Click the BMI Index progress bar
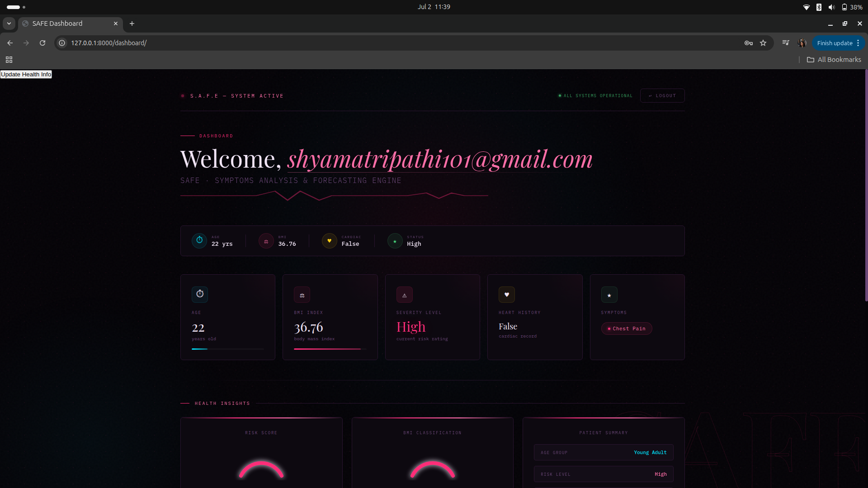The image size is (868, 488). pyautogui.click(x=330, y=349)
